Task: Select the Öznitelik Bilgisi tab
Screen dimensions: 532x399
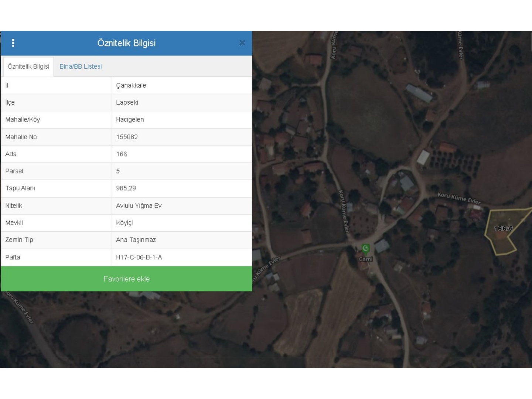Action: (28, 66)
